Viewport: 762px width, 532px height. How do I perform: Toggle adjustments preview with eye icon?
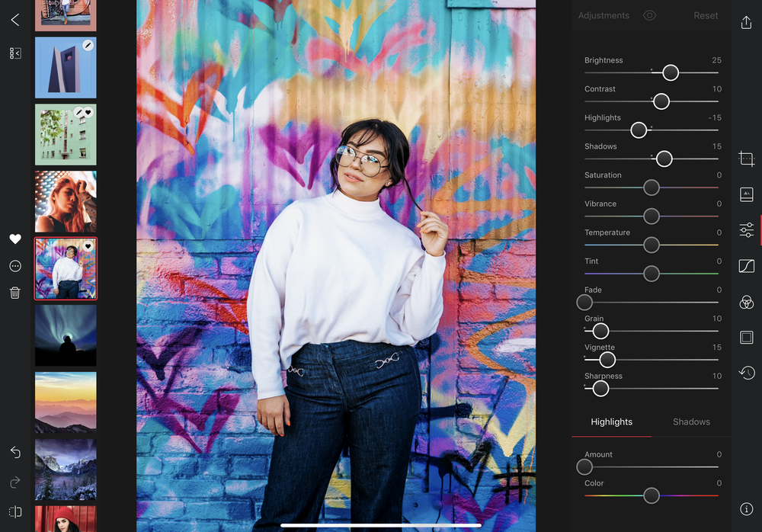coord(649,15)
